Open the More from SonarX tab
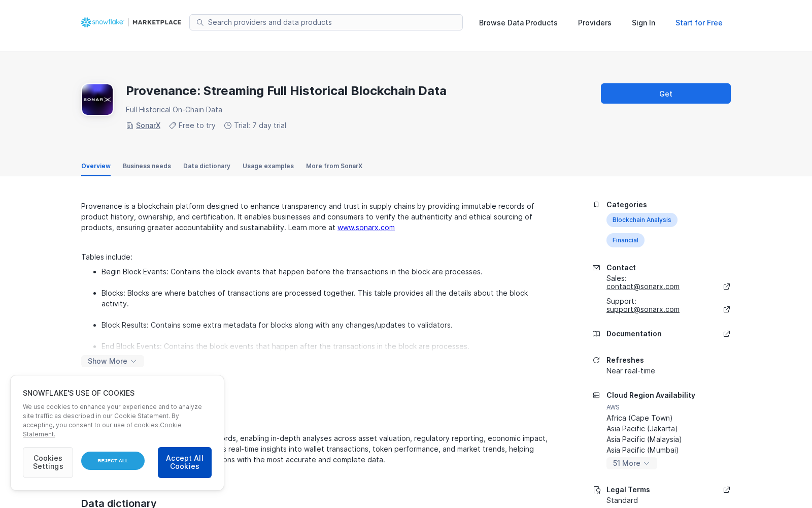 pos(334,166)
